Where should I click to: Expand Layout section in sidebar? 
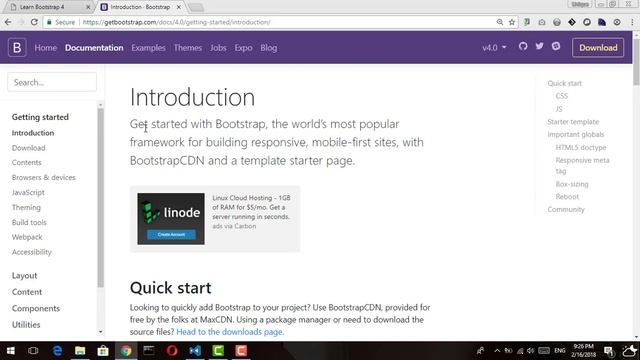24,276
